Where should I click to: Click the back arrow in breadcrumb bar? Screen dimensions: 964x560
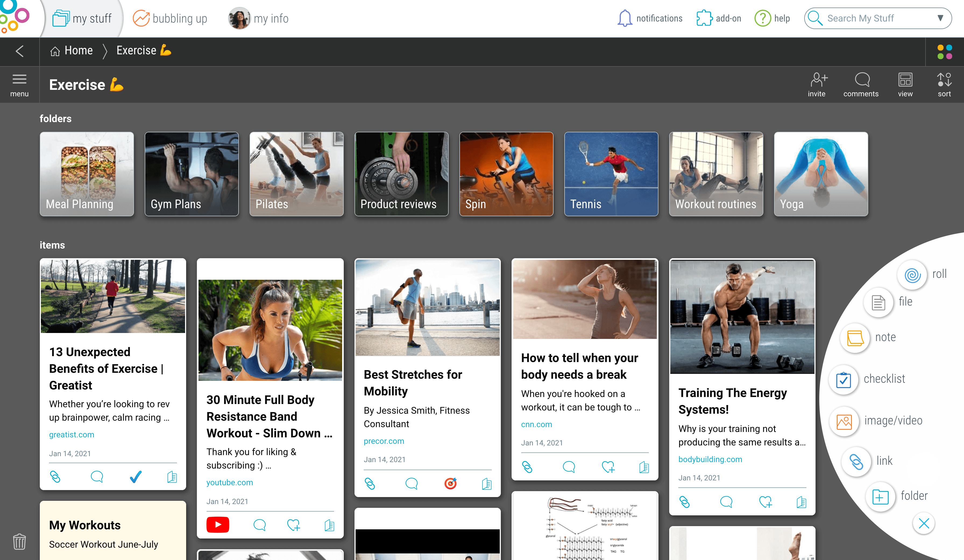20,51
